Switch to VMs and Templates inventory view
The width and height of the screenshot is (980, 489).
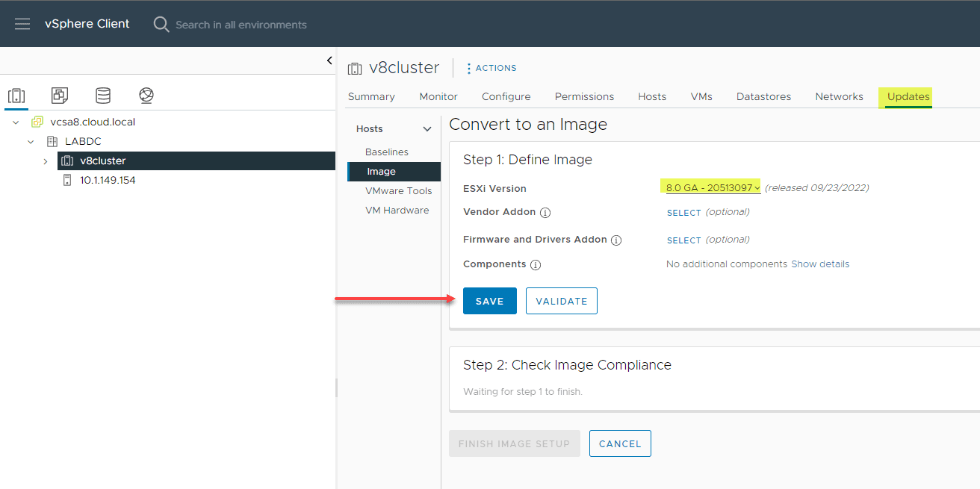pyautogui.click(x=60, y=96)
